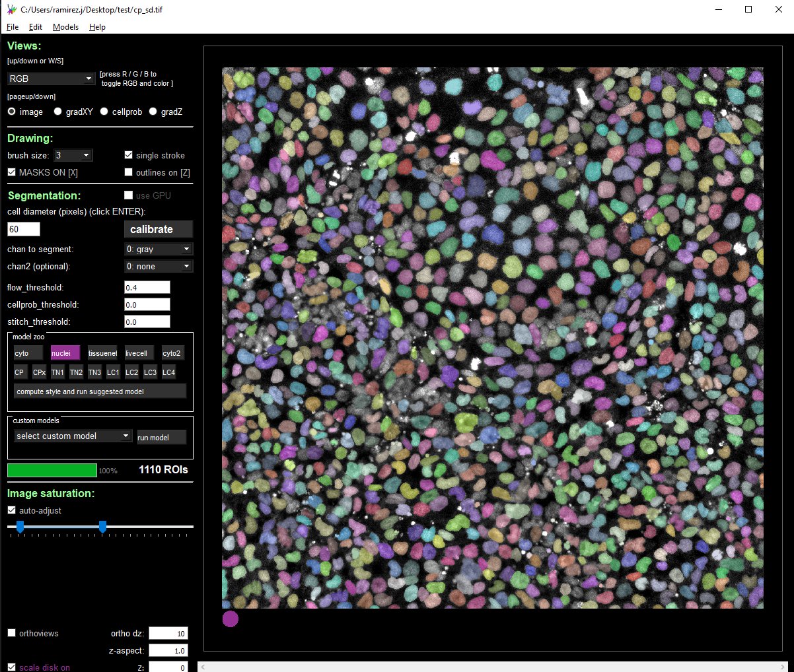Open the RGB view dropdown
This screenshot has width=794, height=672.
coord(51,78)
